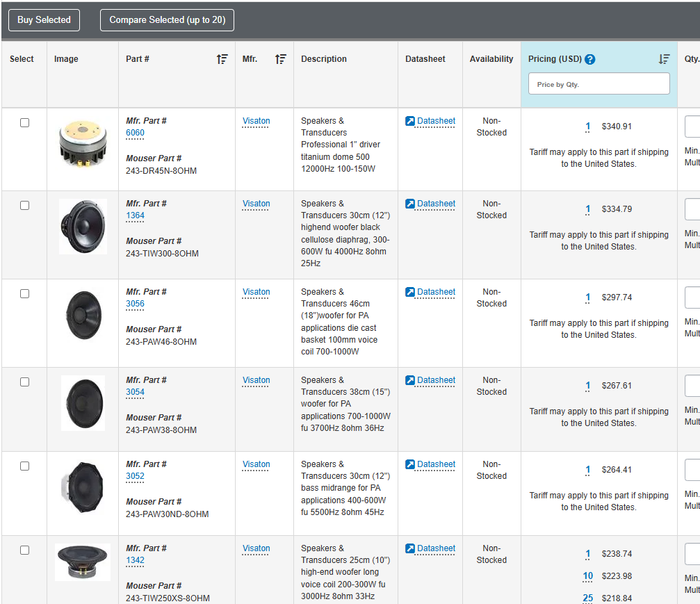This screenshot has width=700, height=604.
Task: Open the 3056 woofer product image
Action: [83, 315]
